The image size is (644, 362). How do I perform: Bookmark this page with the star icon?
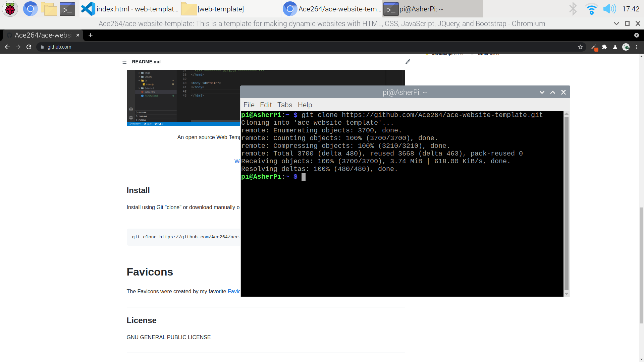click(580, 47)
